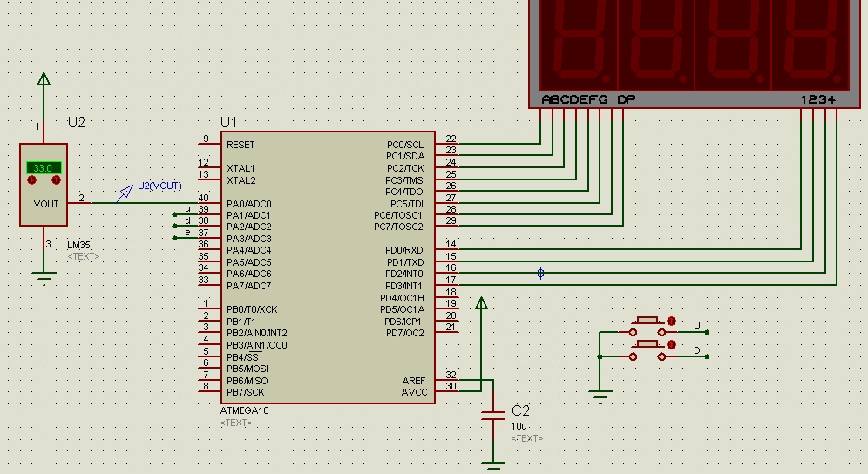Select the power terminal near AVCC
Image resolution: width=868 pixels, height=474 pixels.
[482, 303]
